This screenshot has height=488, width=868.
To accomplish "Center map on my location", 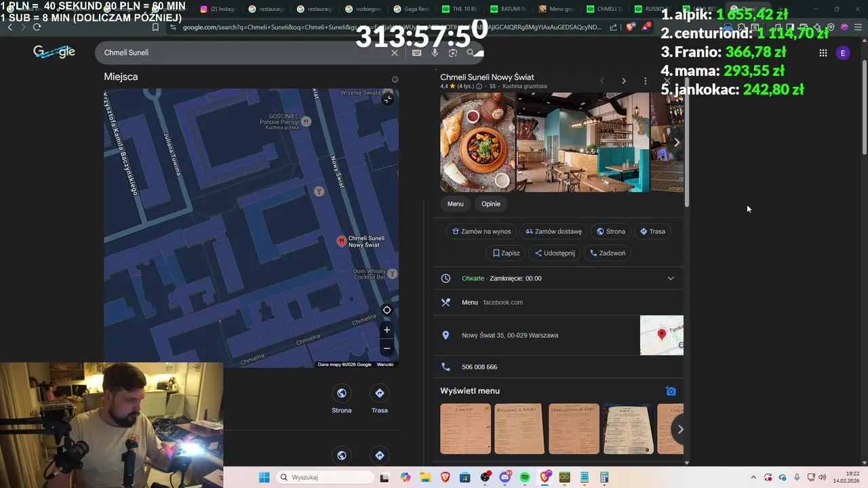I will click(387, 310).
